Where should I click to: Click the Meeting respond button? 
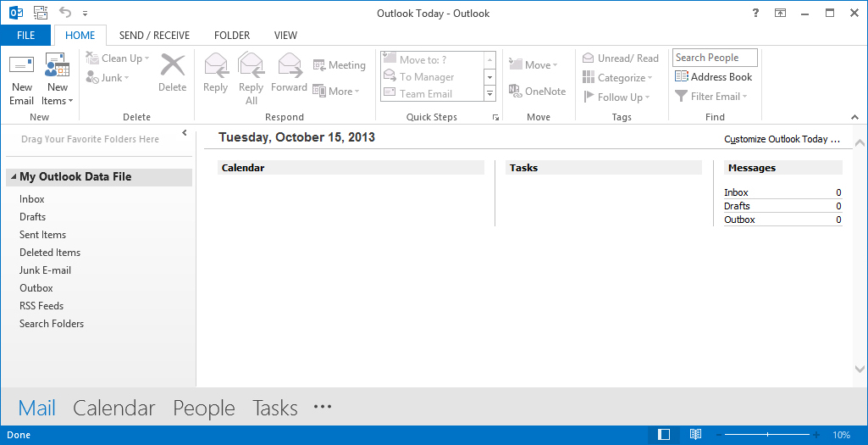340,64
